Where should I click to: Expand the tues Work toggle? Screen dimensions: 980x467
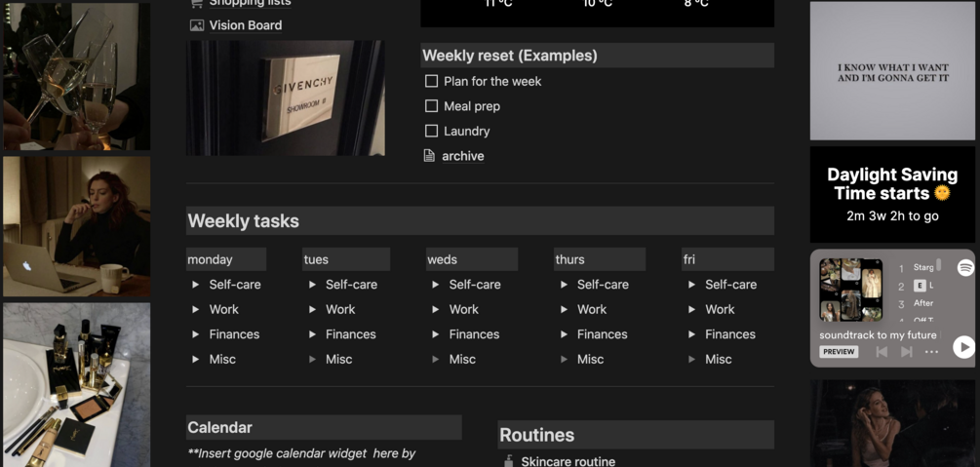point(312,309)
